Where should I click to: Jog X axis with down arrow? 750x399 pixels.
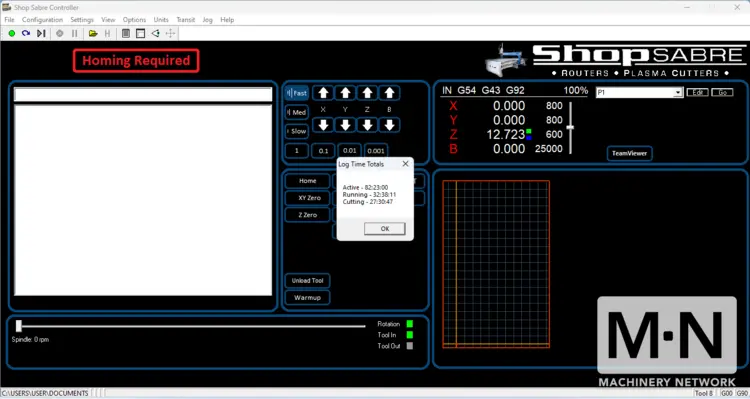(323, 125)
